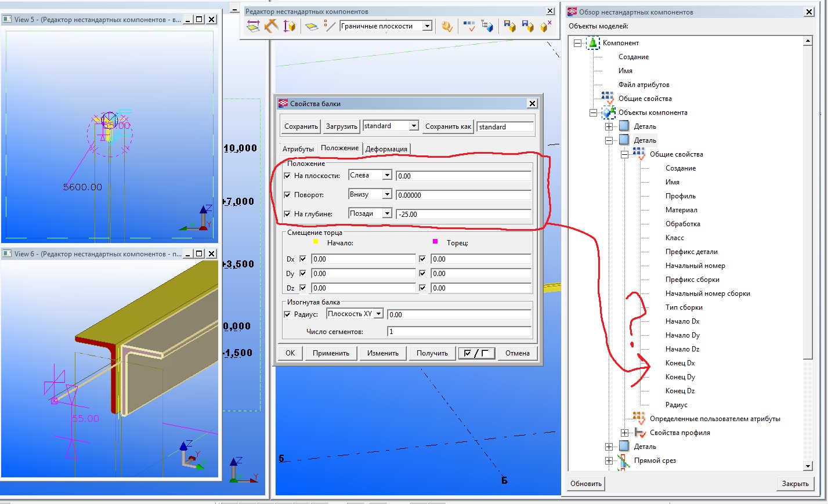This screenshot has width=828, height=504.
Task: Click the 'Число сегментов' input field
Action: tap(458, 332)
